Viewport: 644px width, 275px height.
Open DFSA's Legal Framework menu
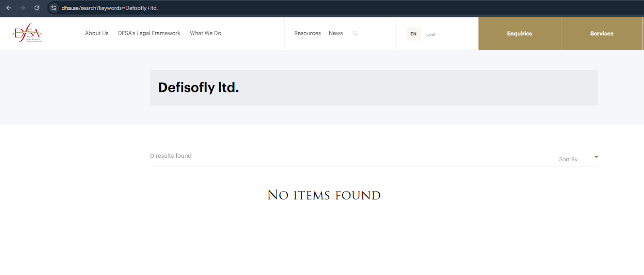[149, 33]
